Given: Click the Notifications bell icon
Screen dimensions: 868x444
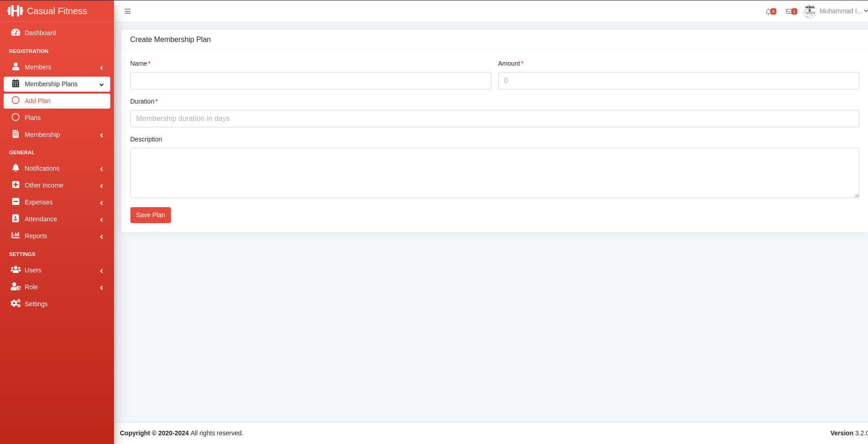Looking at the screenshot, I should (x=16, y=168).
